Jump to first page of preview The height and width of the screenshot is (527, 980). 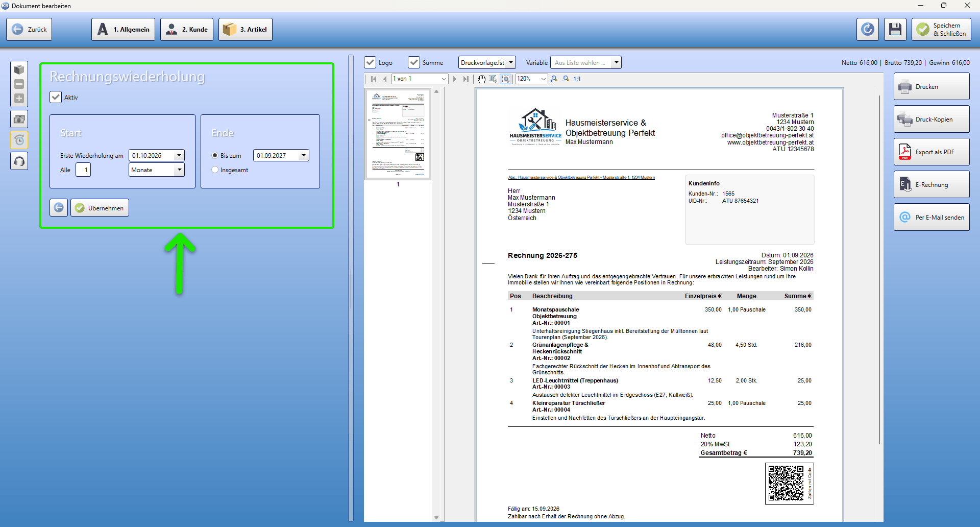click(374, 79)
